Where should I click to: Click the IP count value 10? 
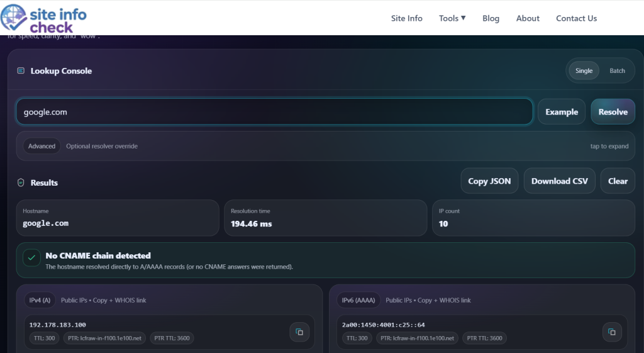(443, 224)
